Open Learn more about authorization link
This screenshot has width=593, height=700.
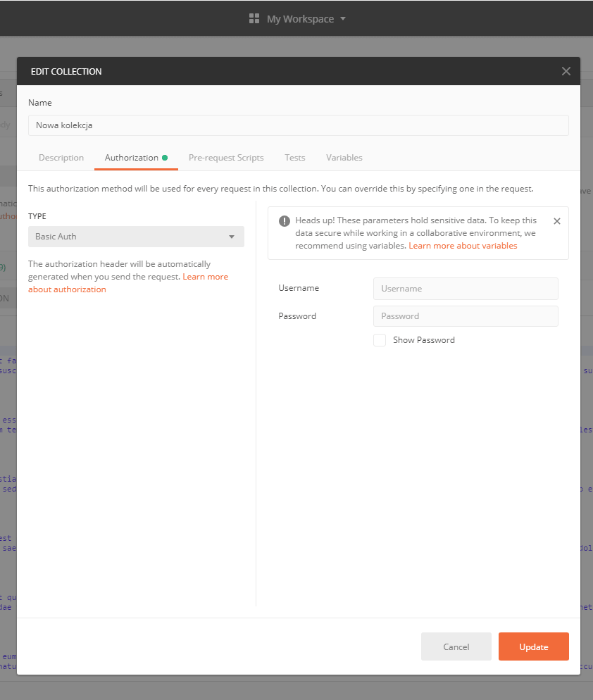pyautogui.click(x=67, y=289)
